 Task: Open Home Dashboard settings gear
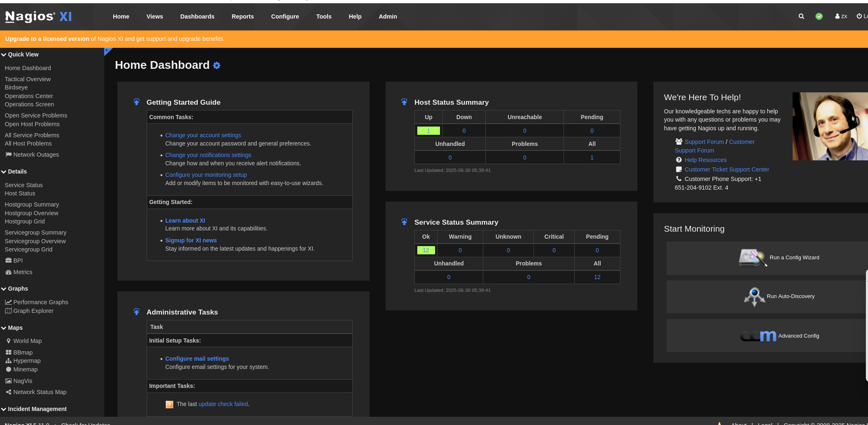click(217, 66)
